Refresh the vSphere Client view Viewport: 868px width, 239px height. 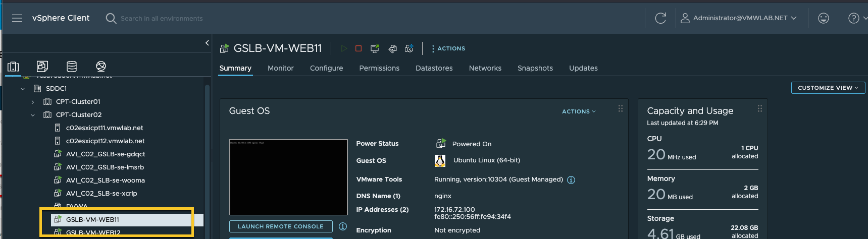[x=660, y=18]
